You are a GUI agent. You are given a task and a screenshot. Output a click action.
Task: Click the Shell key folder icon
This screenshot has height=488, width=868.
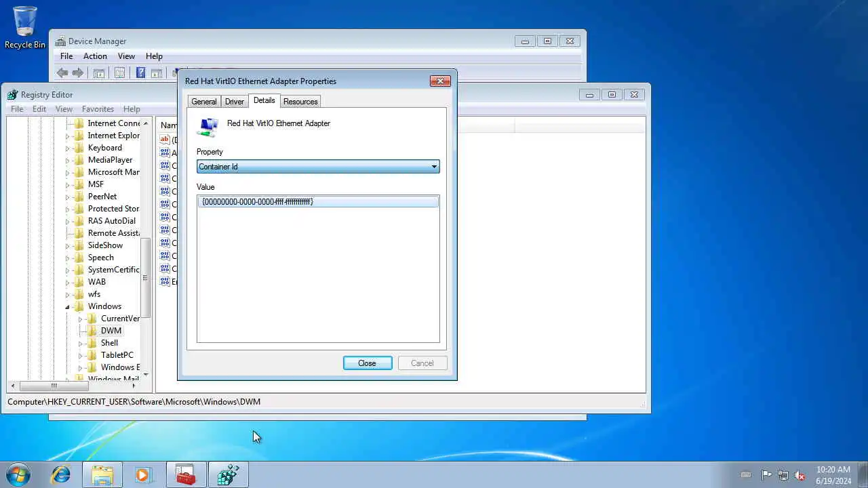(93, 343)
